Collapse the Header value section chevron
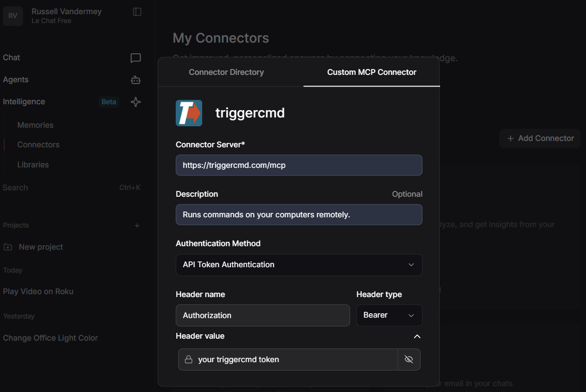The image size is (586, 392). coord(417,336)
